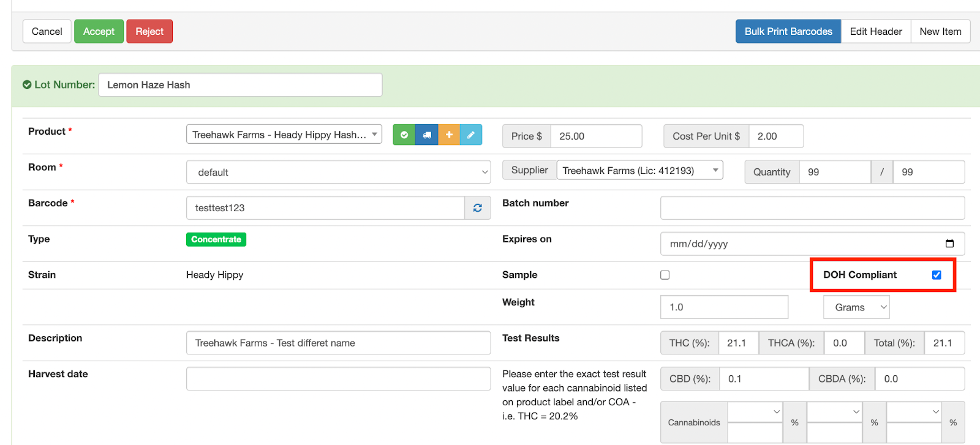Click the THC (%) field showing 21.1
Screen dimensions: 980x445
[739, 343]
